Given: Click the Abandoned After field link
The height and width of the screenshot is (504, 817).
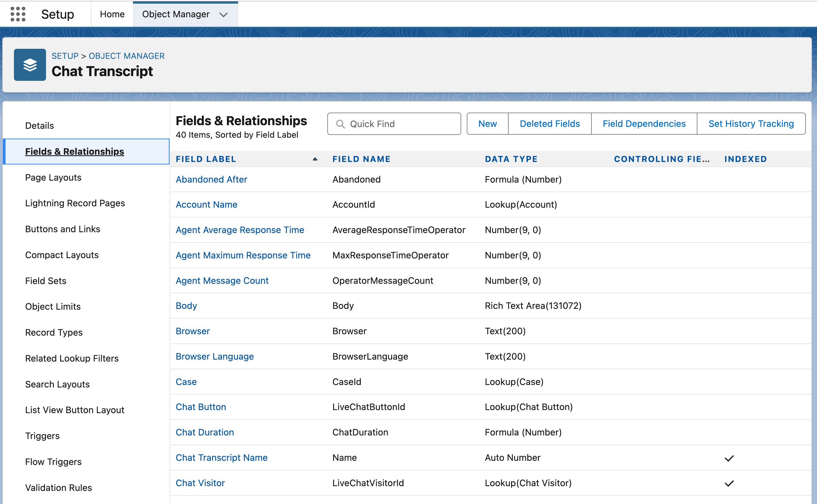Looking at the screenshot, I should click(x=212, y=179).
